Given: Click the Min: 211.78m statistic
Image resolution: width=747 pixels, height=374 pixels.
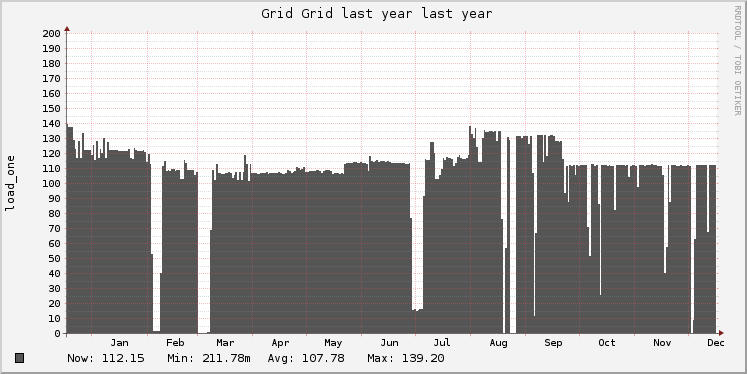Looking at the screenshot, I should (209, 358).
